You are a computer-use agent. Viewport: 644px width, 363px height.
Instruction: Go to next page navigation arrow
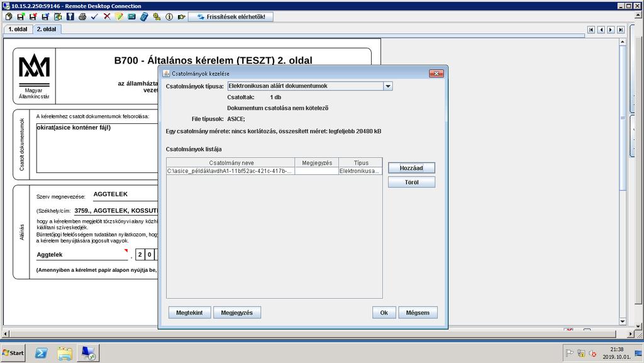[x=611, y=30]
